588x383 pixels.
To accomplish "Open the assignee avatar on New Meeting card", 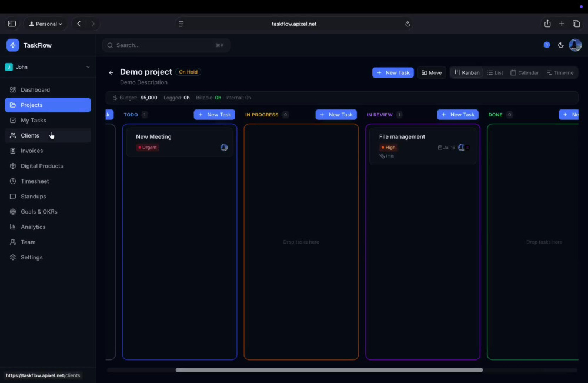I will click(x=224, y=148).
